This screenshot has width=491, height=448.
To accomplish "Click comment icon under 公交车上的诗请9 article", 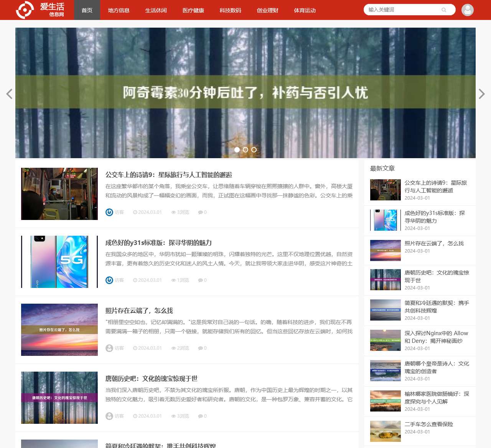I will (x=200, y=212).
